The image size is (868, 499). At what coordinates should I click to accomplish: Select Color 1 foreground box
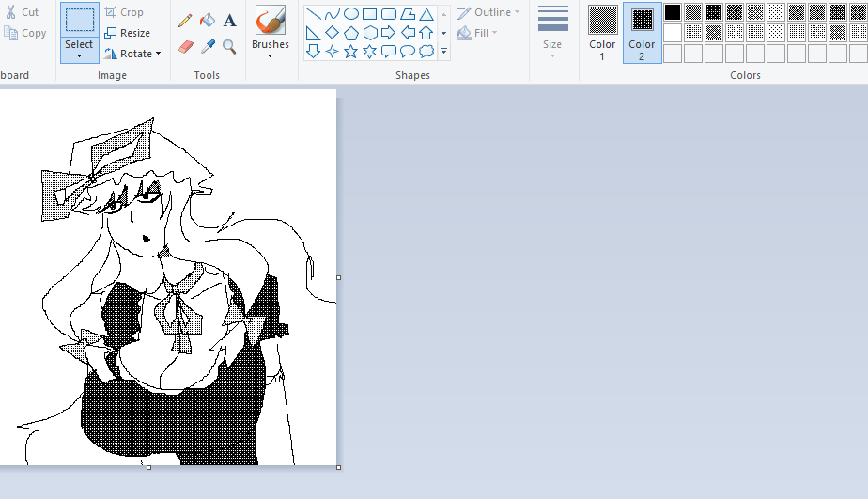coord(602,33)
